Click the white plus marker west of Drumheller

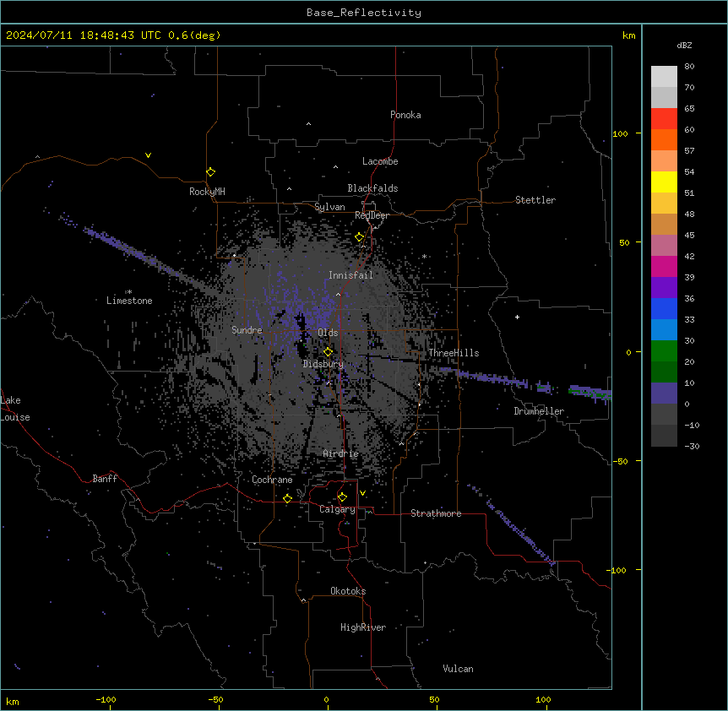tap(517, 317)
